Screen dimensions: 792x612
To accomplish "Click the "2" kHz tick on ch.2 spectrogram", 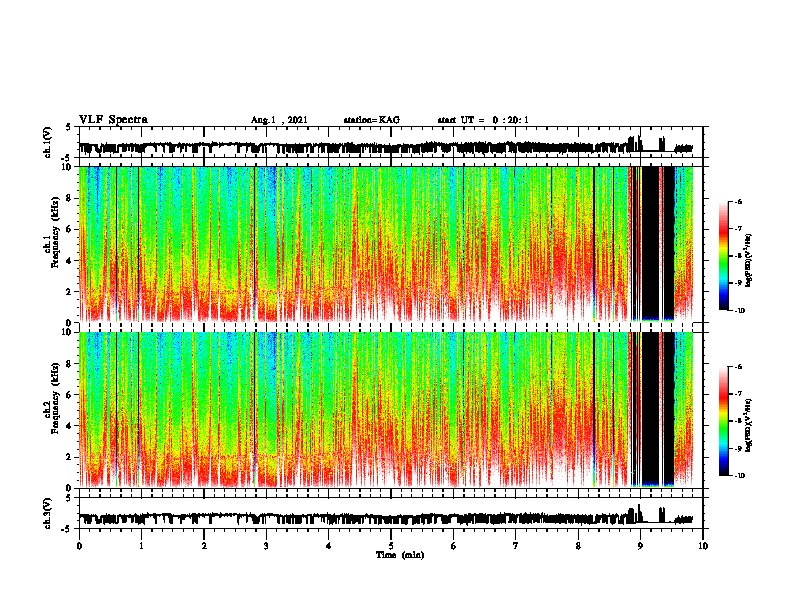I will pyautogui.click(x=70, y=457).
